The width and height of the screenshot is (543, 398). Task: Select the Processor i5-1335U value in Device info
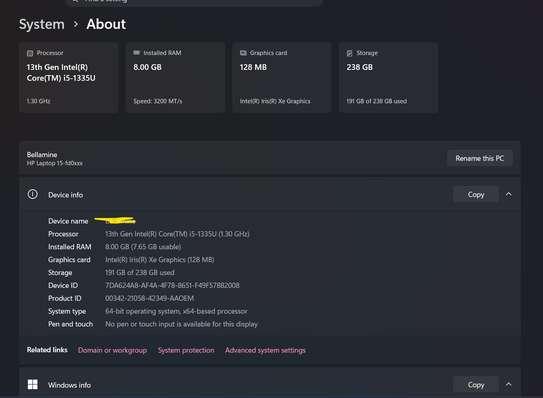[x=177, y=234]
